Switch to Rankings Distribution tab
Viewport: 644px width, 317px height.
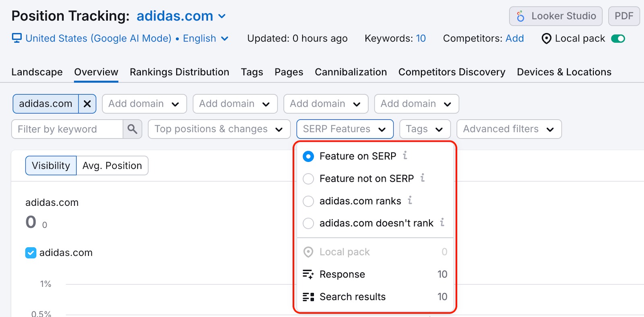(x=180, y=72)
